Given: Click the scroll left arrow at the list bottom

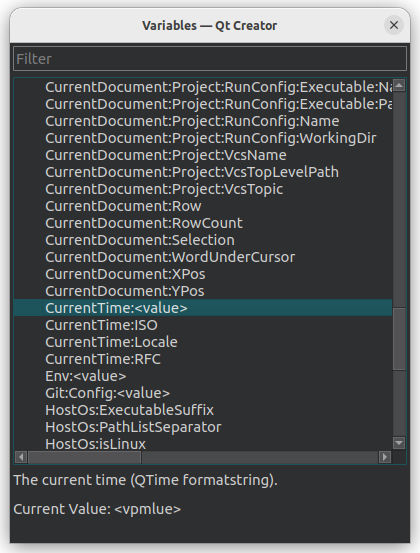Looking at the screenshot, I should (21, 457).
